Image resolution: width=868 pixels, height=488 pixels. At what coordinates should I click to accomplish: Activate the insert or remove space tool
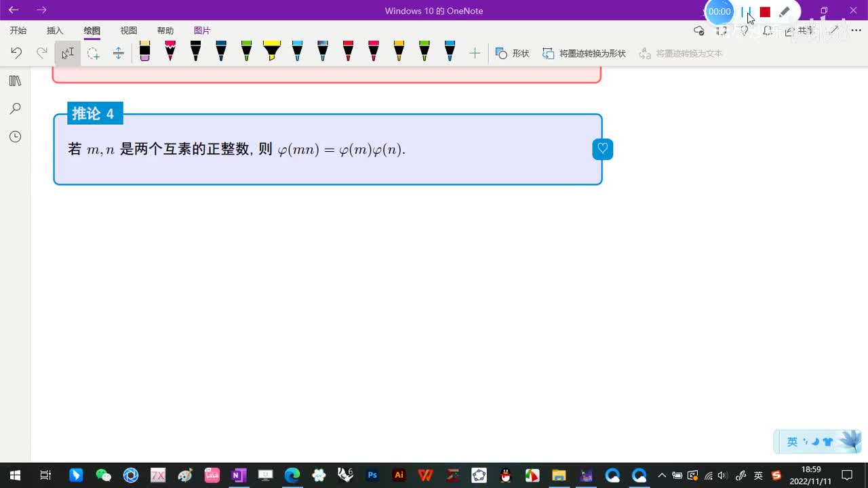118,53
